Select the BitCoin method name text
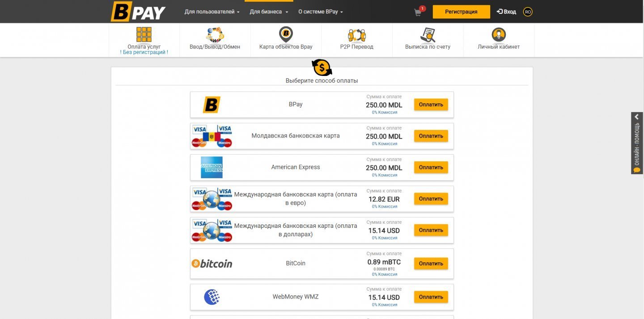This screenshot has height=319, width=644. pyautogui.click(x=296, y=264)
